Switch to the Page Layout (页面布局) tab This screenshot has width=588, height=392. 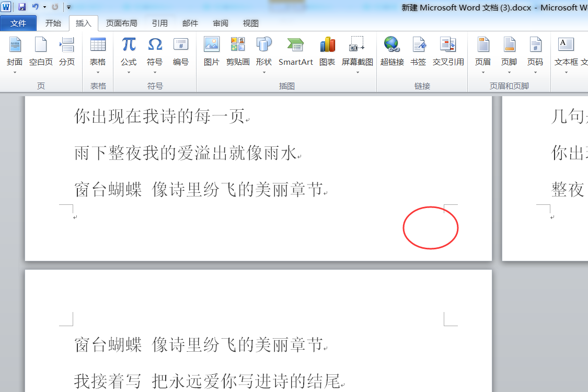coord(121,23)
